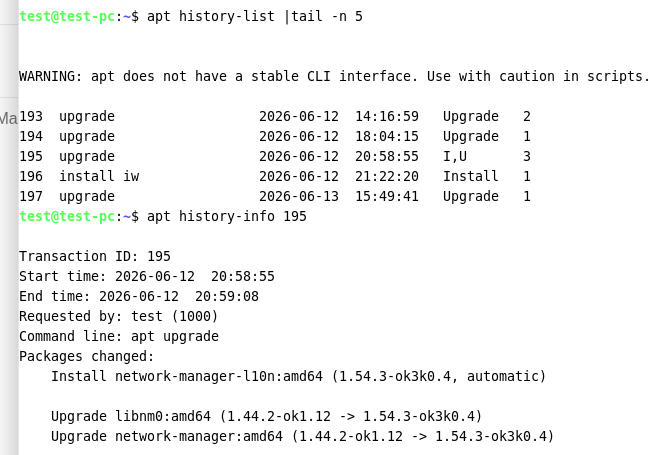Click the 'apt history-list |tail -n 5' command text
The width and height of the screenshot is (661, 455).
click(255, 16)
